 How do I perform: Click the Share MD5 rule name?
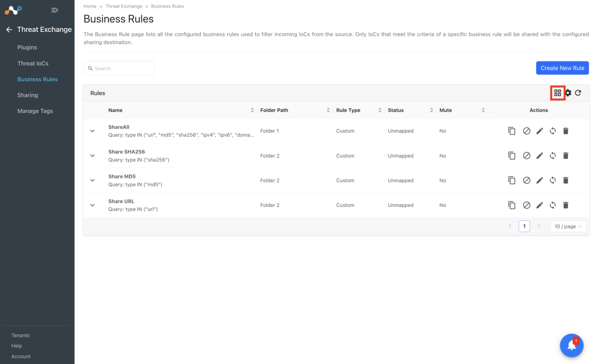point(122,176)
